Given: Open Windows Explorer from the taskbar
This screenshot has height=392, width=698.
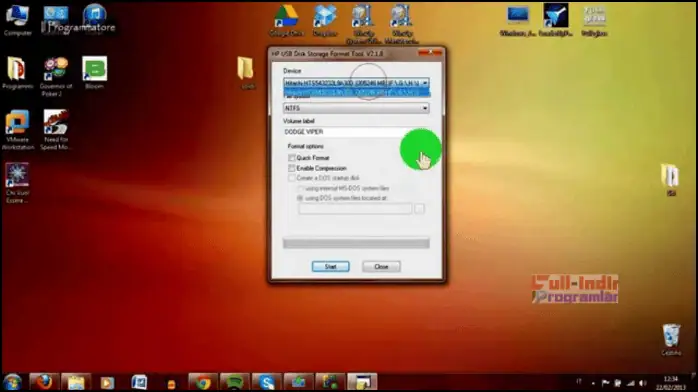Looking at the screenshot, I should pyautogui.click(x=76, y=382).
